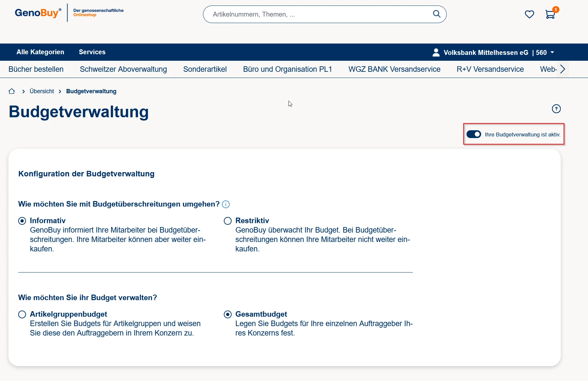Screen dimensions: 588x381
Task: Choose the Informativ radio option
Action: point(22,221)
